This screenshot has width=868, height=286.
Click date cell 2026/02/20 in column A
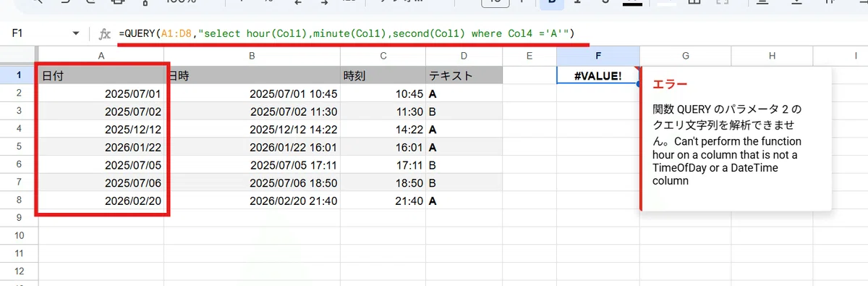click(101, 201)
